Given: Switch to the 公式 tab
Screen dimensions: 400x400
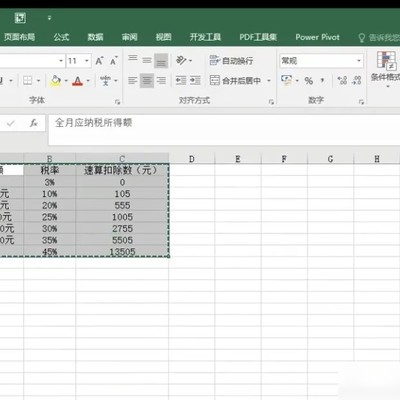Looking at the screenshot, I should tap(61, 37).
